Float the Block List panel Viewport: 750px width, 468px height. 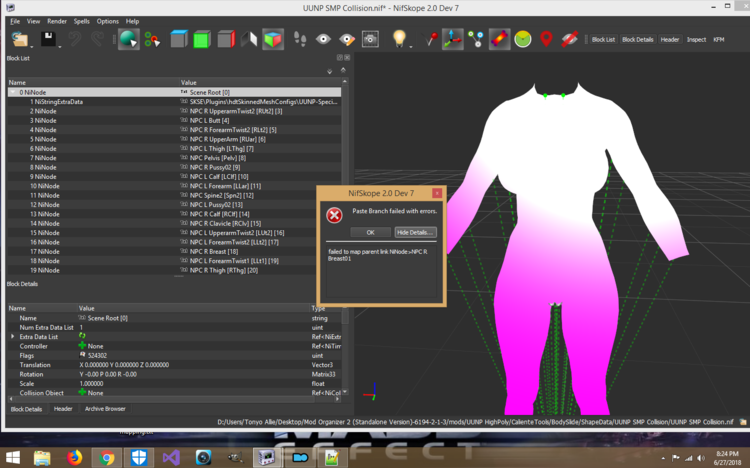pos(340,57)
